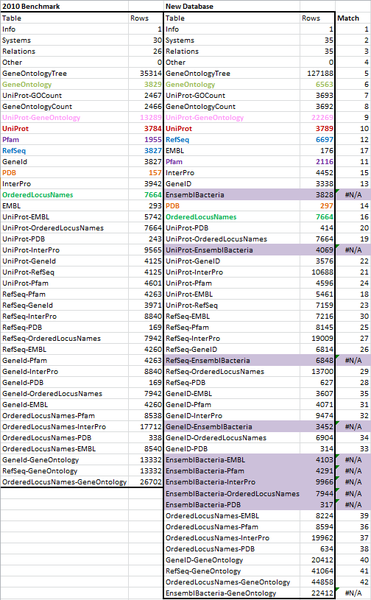
Task: Click the 127188 row count cell
Action: coord(317,73)
